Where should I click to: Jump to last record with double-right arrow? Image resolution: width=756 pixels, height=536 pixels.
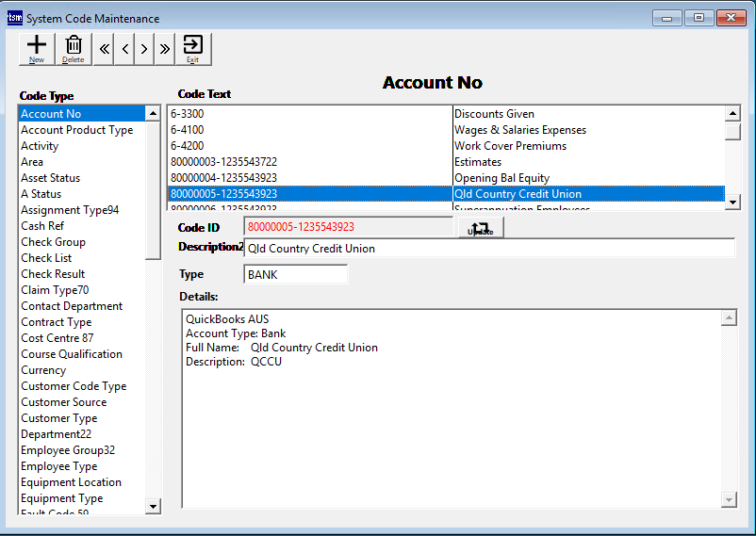165,49
